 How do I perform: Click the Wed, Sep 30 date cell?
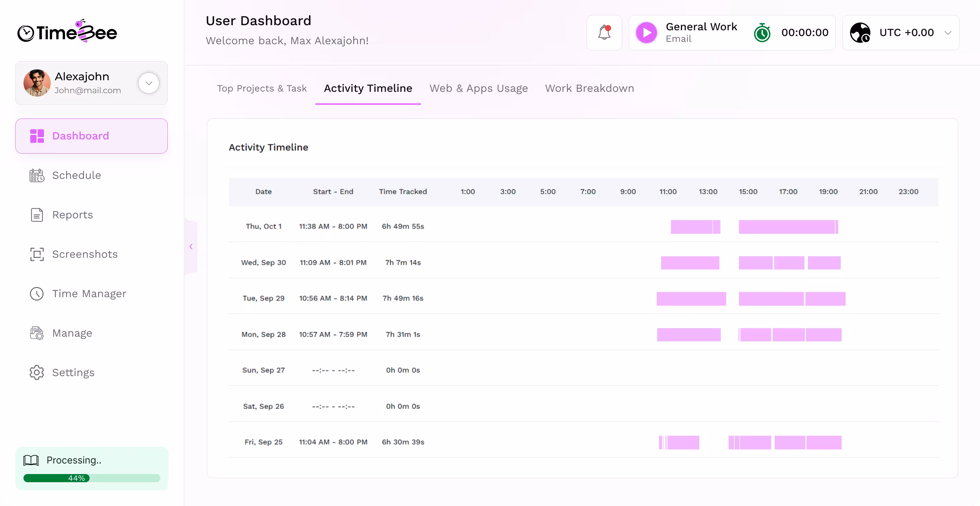click(x=263, y=263)
